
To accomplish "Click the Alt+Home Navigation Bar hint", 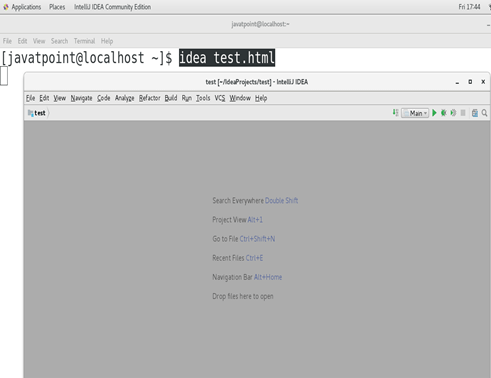I will click(268, 277).
